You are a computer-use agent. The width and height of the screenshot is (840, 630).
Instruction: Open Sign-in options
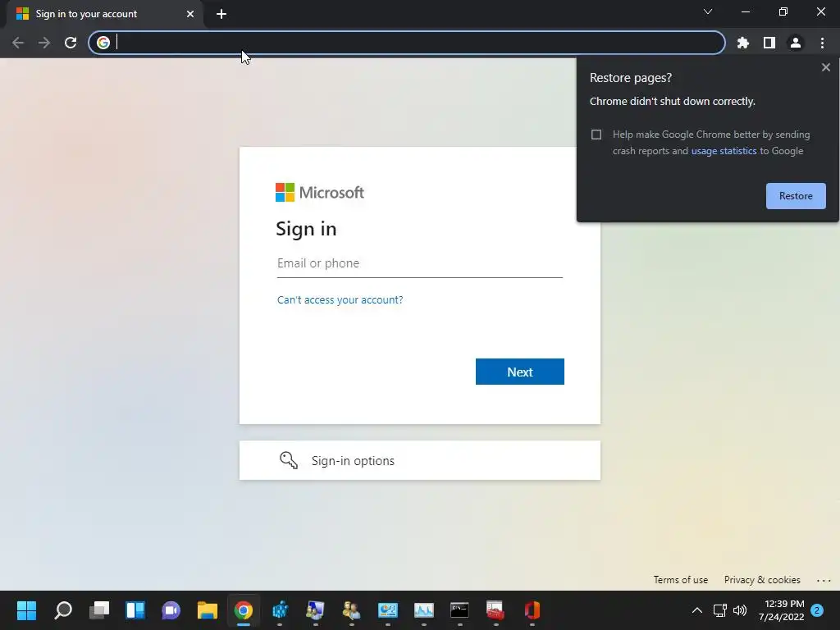point(419,461)
